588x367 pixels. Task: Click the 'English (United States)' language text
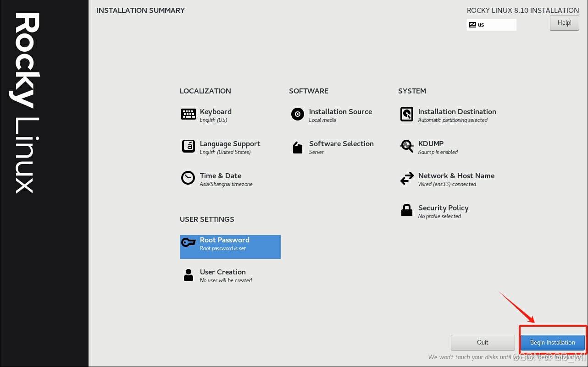(225, 152)
